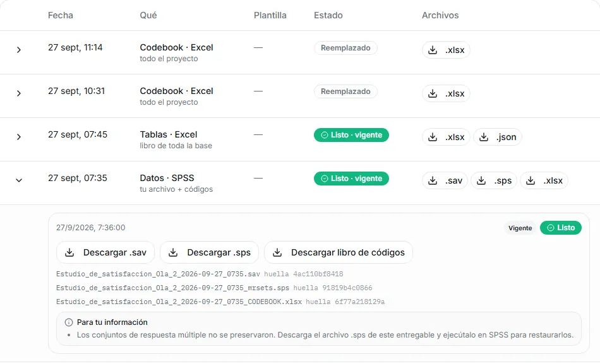Click the Descargar .sps button

point(209,252)
